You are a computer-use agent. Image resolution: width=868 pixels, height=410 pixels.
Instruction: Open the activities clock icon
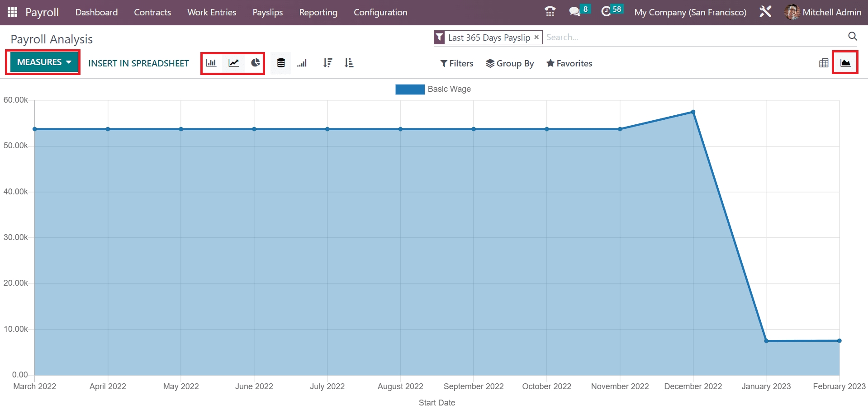(606, 12)
